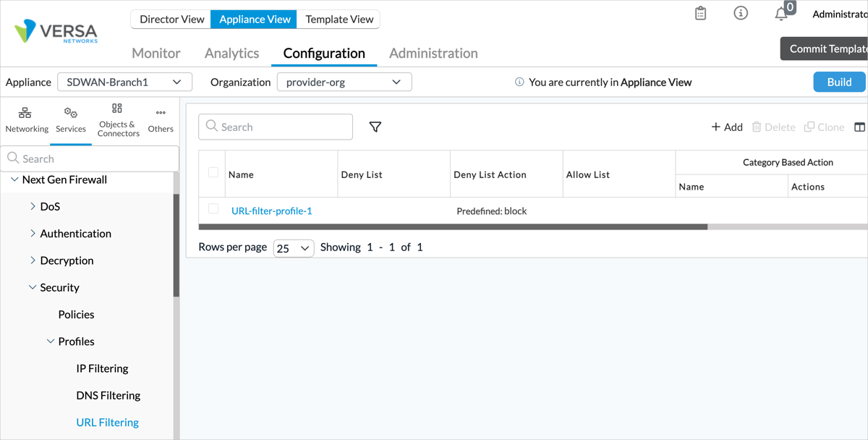Click the blue Build button
The width and height of the screenshot is (868, 440).
click(x=839, y=82)
